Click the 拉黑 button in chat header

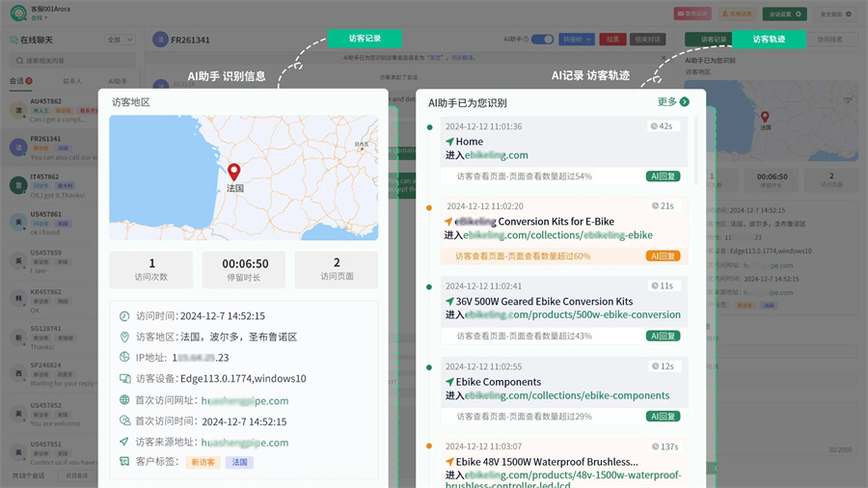coord(611,40)
